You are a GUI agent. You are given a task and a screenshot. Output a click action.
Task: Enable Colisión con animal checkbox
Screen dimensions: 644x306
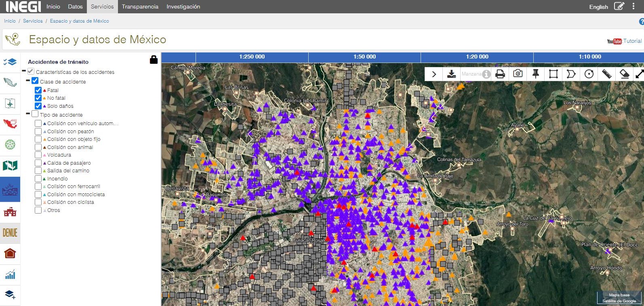(38, 147)
